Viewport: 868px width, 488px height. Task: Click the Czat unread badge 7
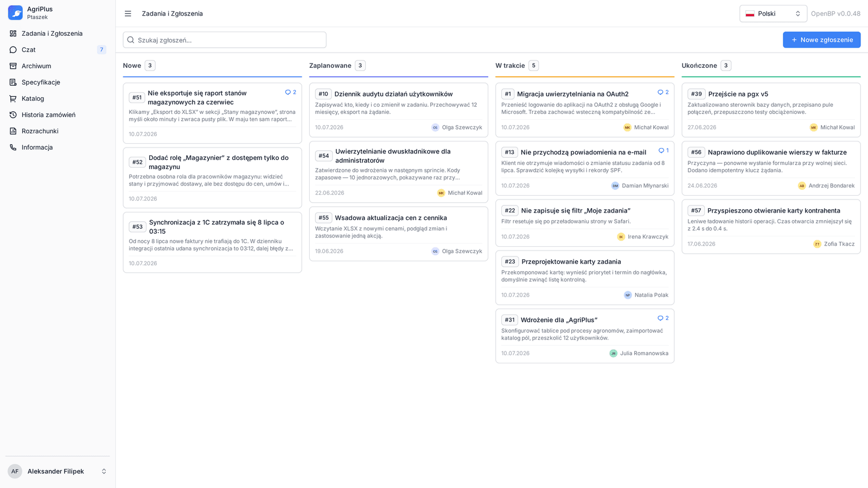click(x=101, y=50)
